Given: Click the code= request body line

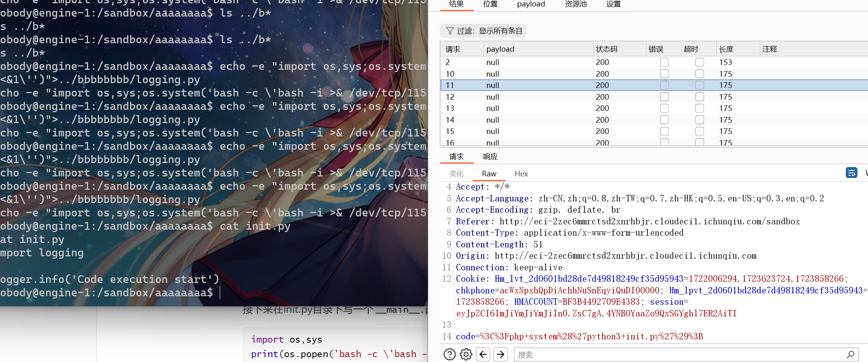Looking at the screenshot, I should (x=579, y=336).
